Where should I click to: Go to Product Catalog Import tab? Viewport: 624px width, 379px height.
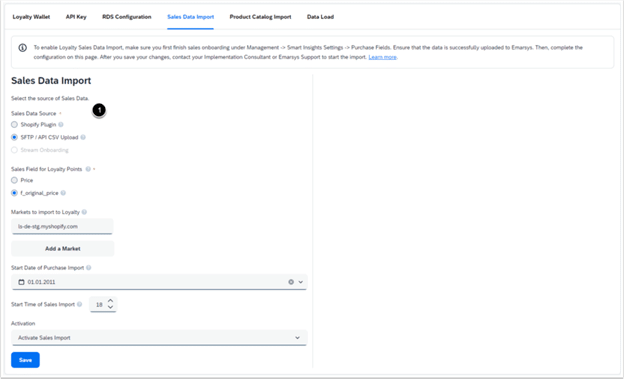(260, 17)
